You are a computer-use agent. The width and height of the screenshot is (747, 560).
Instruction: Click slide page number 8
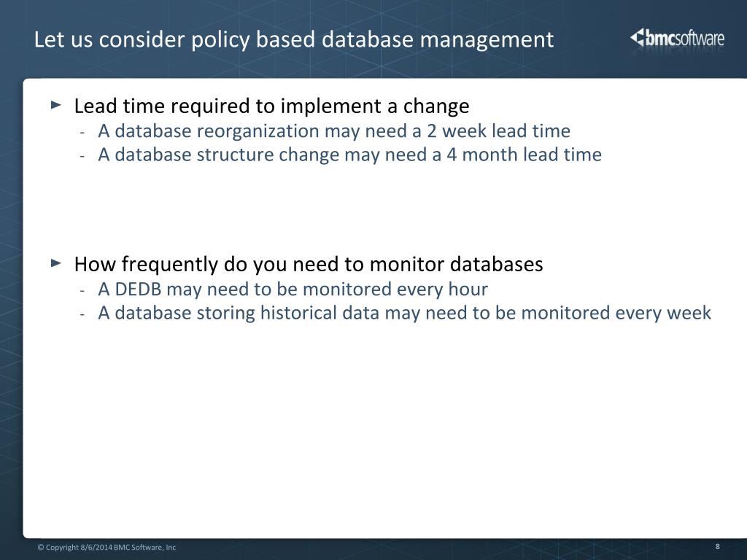[x=718, y=546]
